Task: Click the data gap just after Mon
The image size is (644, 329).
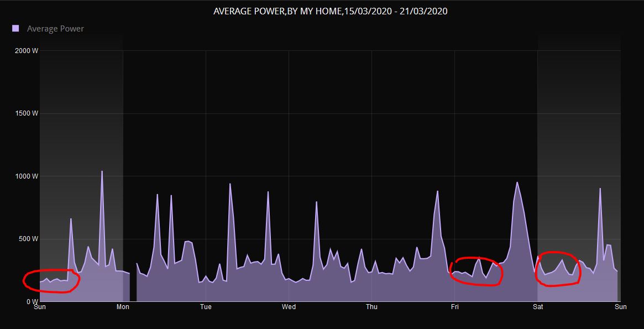Action: (x=133, y=288)
